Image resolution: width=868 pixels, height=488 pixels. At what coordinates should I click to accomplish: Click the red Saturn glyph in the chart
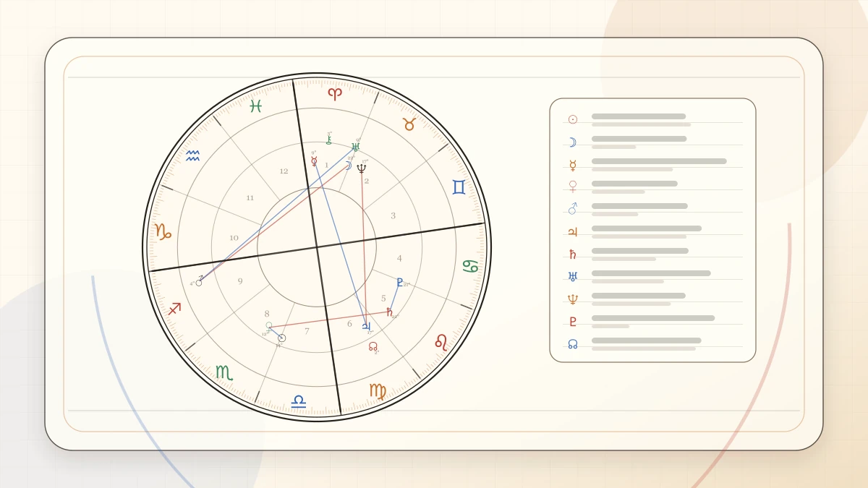pos(389,312)
